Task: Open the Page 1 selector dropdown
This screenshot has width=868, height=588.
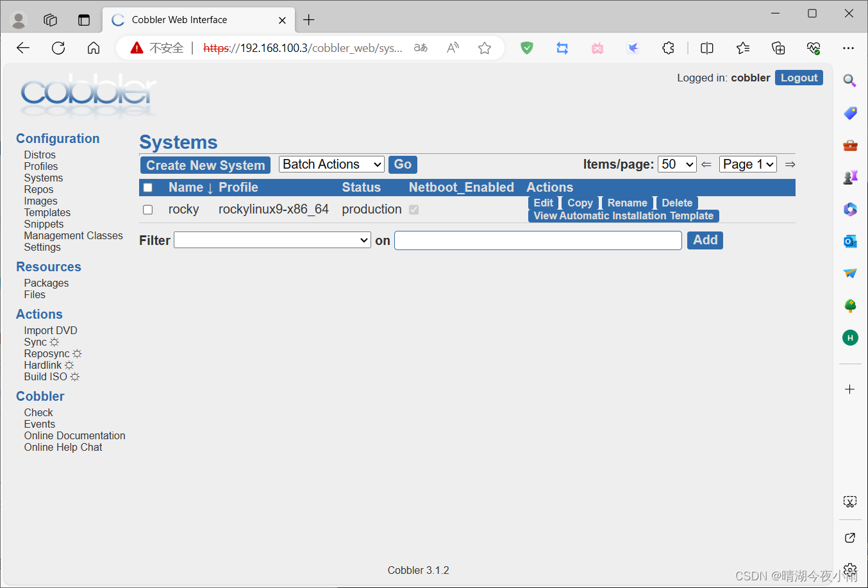Action: [x=748, y=165]
